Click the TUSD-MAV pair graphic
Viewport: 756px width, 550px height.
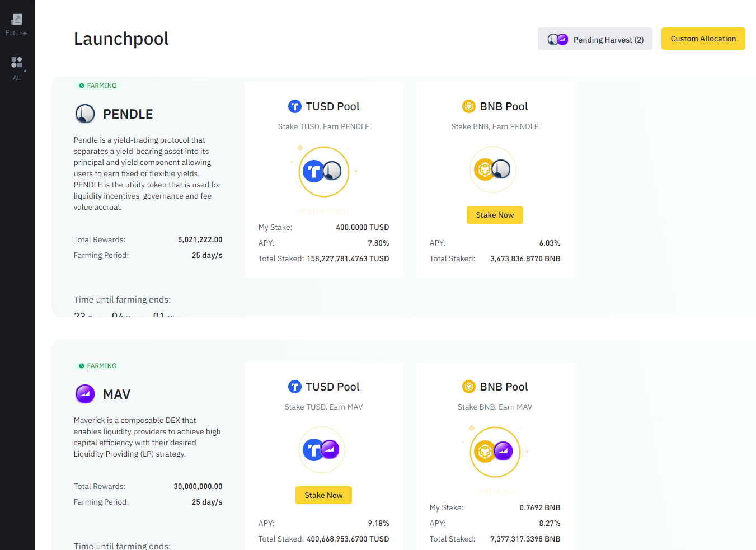coord(322,449)
